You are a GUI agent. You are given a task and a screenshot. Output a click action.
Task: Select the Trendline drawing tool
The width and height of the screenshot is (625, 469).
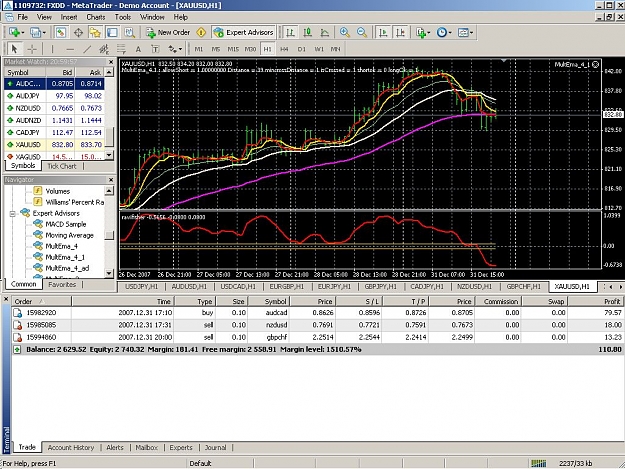click(x=87, y=49)
